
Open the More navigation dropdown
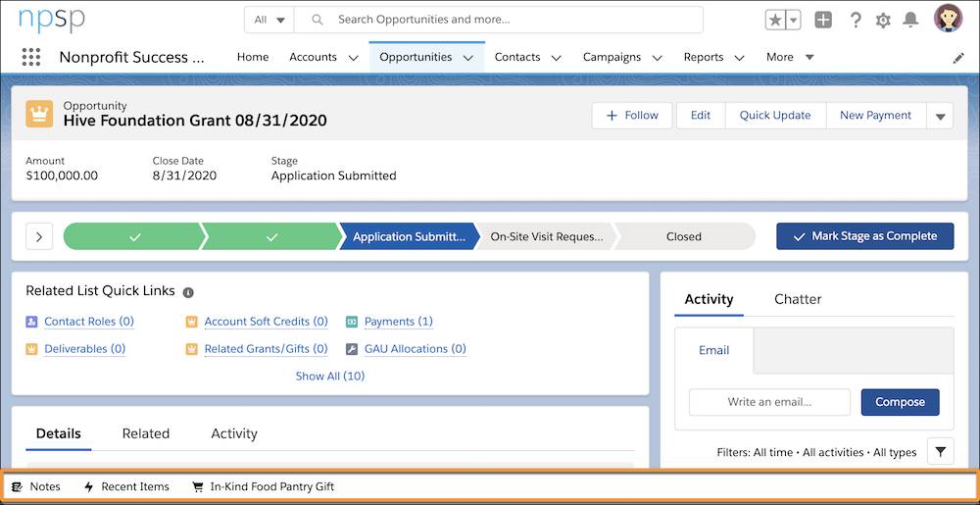790,57
